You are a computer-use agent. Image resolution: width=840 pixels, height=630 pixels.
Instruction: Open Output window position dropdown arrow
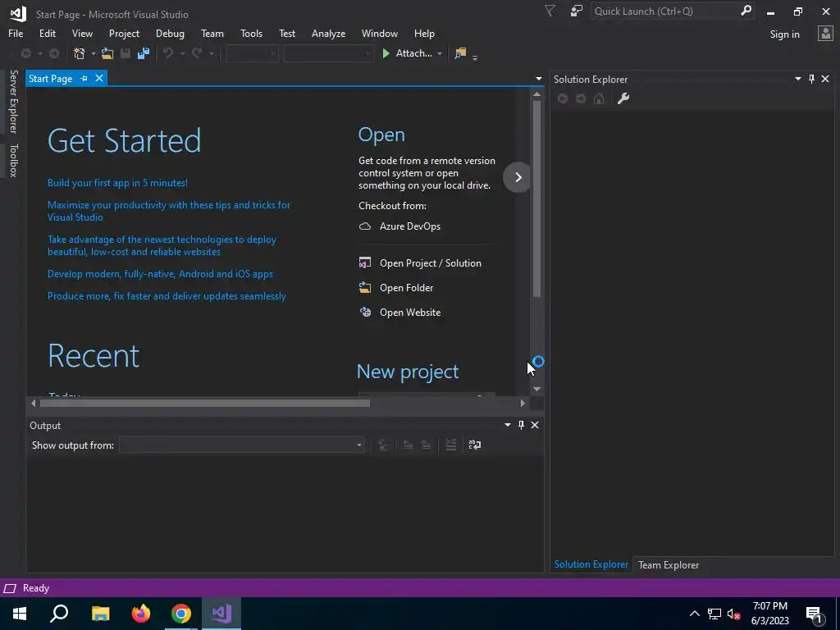click(x=507, y=425)
